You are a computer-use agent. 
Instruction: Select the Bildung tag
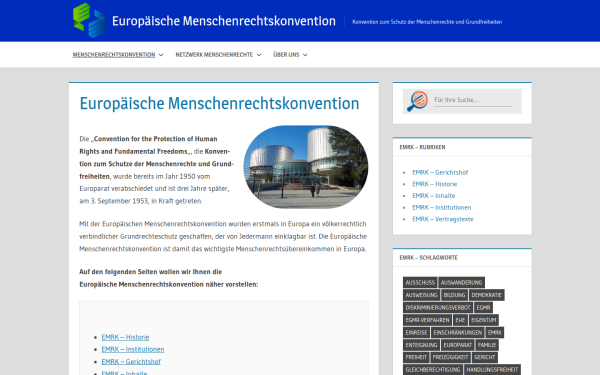point(454,295)
